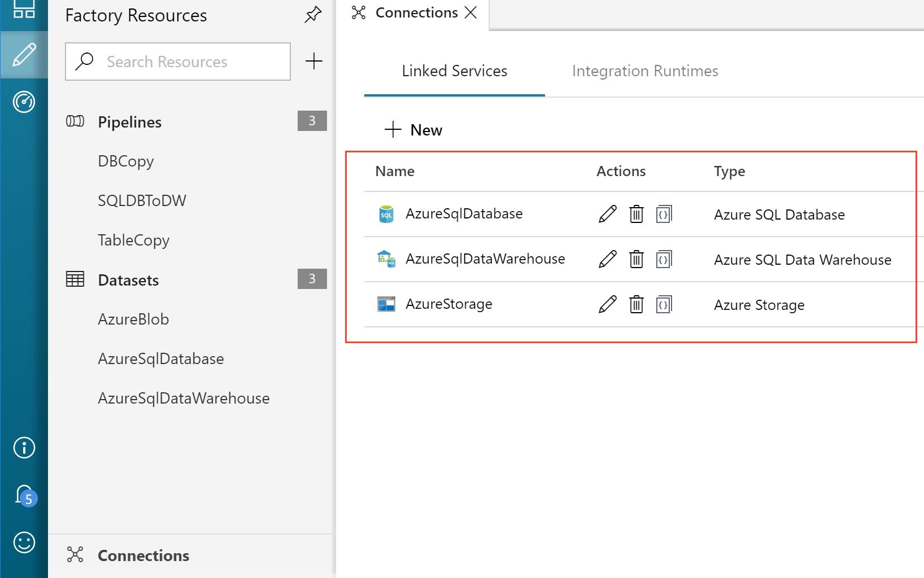Screen dimensions: 924x578
Task: Click the Pipelines count badge 3
Action: pos(312,121)
